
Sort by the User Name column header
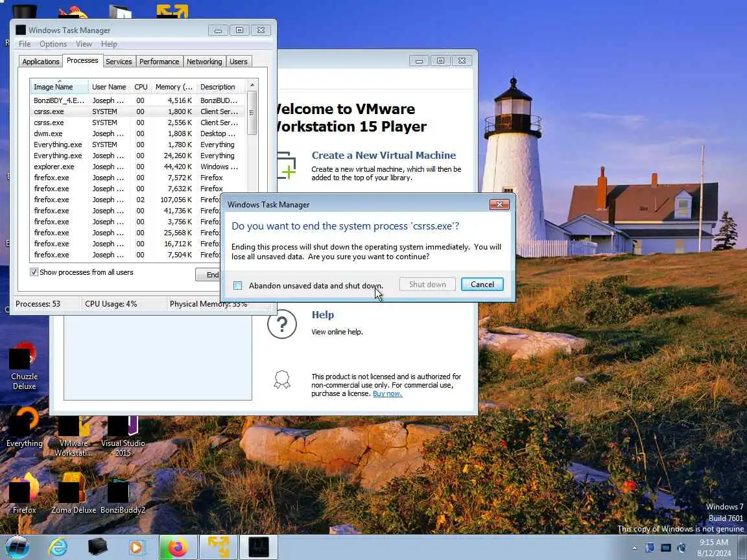click(109, 87)
